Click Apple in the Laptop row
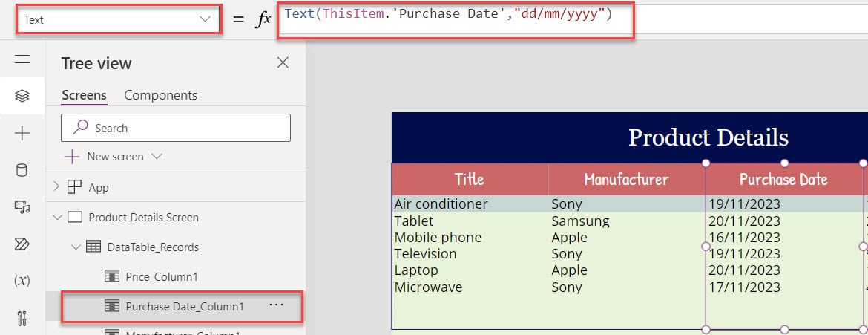 569,270
